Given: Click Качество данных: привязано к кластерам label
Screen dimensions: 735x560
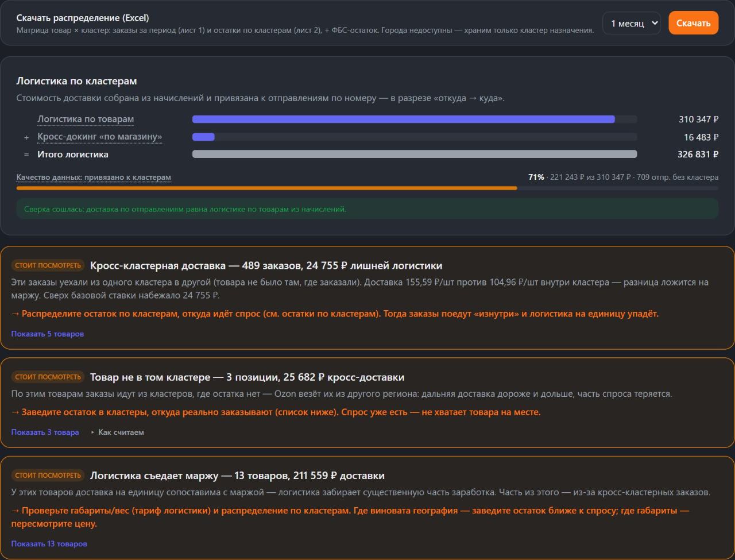Looking at the screenshot, I should [x=94, y=177].
